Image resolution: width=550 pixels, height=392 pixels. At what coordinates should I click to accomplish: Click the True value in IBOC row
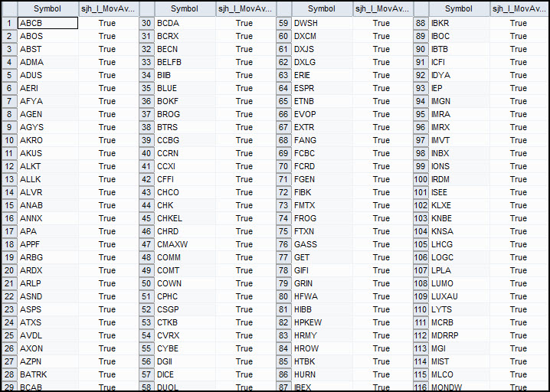pos(519,36)
